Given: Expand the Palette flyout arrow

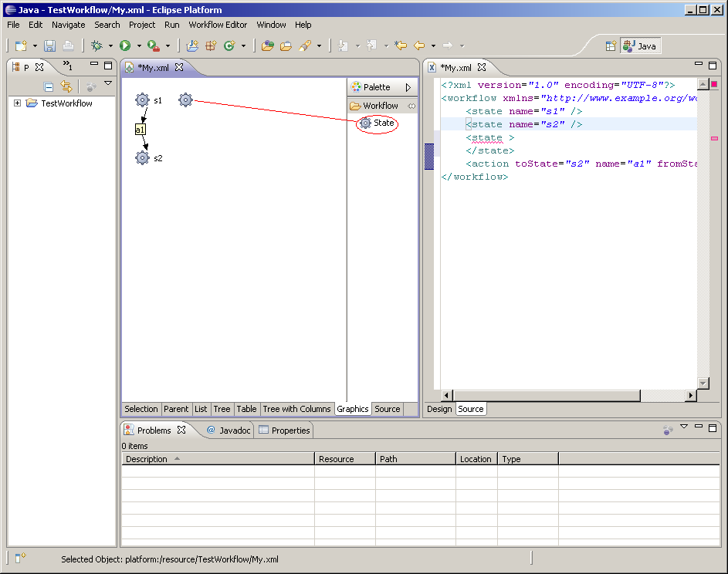Looking at the screenshot, I should (408, 87).
